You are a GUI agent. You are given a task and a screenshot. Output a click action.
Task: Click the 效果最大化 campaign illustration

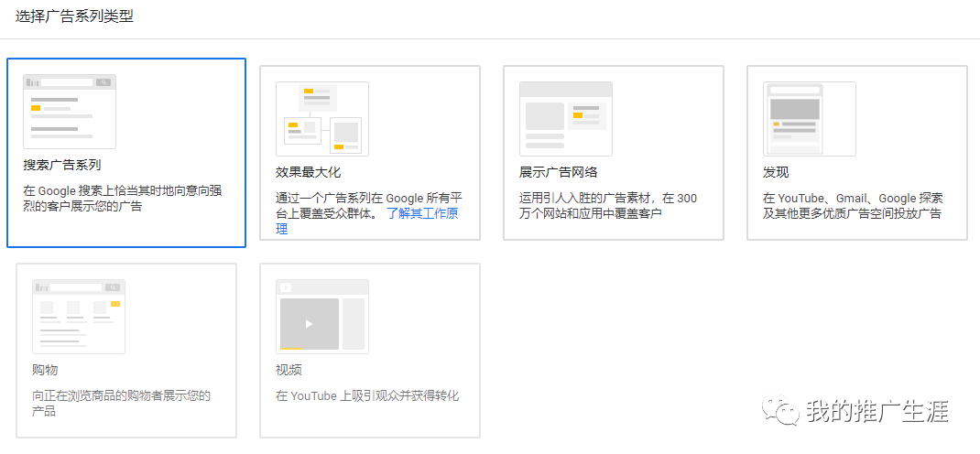coord(322,119)
